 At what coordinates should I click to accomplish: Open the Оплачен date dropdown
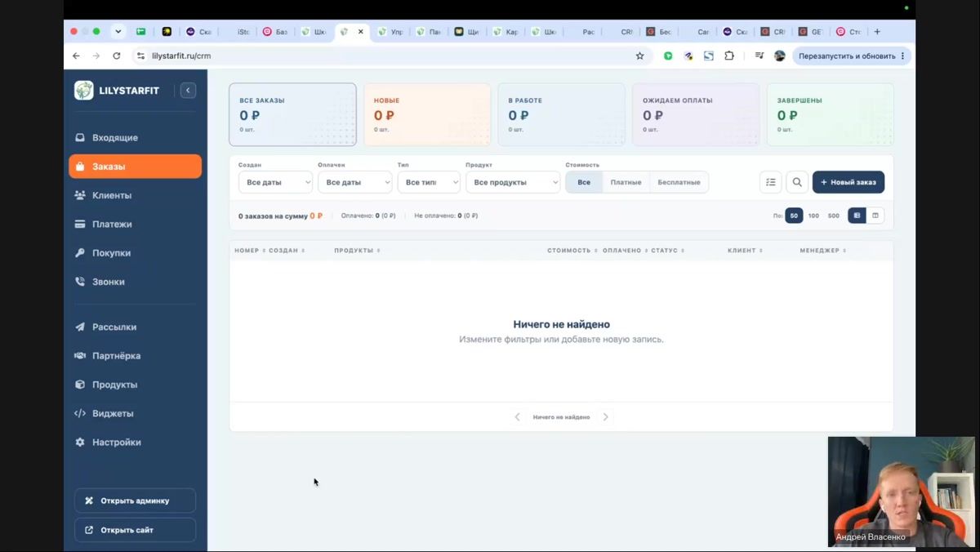(x=354, y=182)
